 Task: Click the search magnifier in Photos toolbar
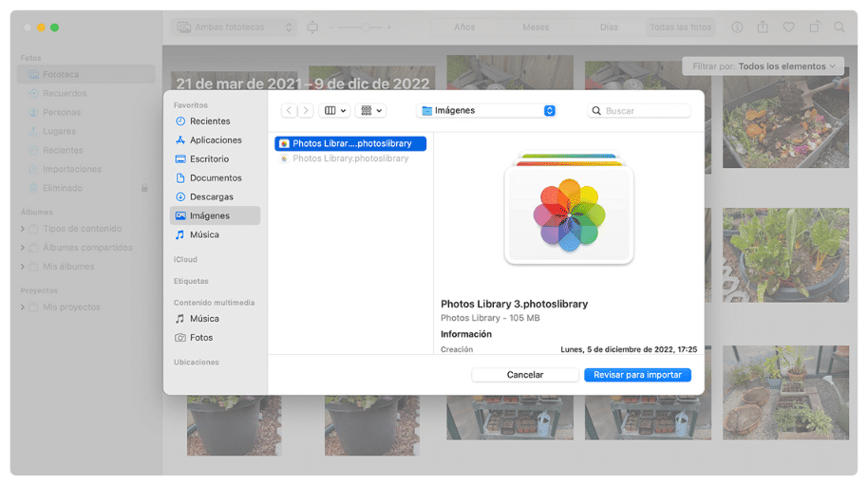840,28
